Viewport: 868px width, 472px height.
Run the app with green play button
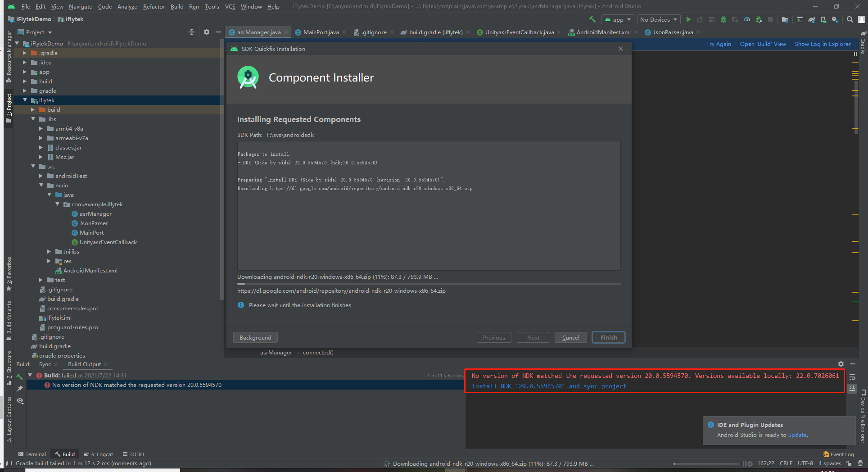(x=688, y=19)
